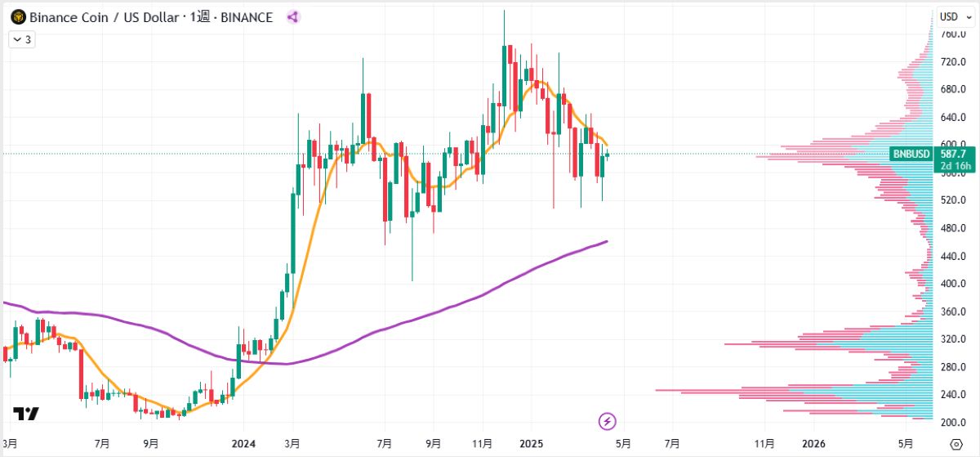Click the 640.0 price axis label
980x457 pixels.
point(953,118)
